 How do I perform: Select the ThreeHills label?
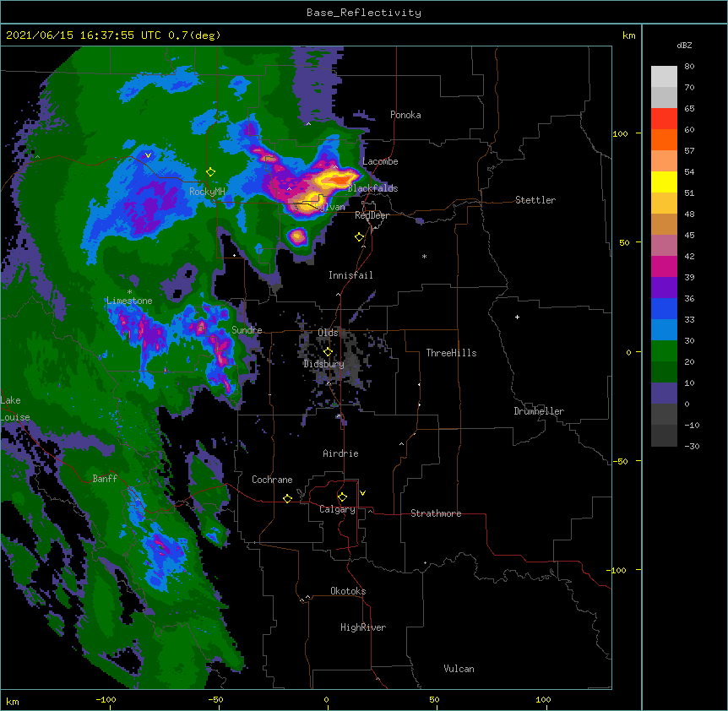451,353
